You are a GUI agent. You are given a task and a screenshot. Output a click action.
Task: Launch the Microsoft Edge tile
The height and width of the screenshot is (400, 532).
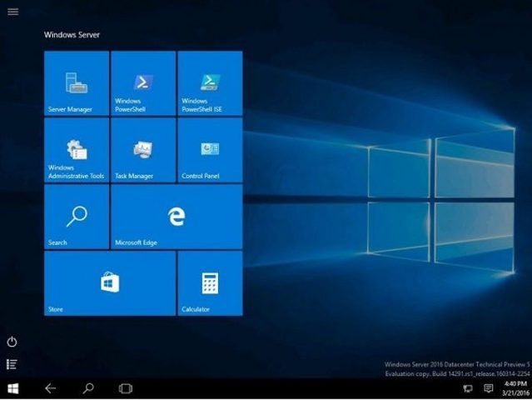(x=177, y=217)
